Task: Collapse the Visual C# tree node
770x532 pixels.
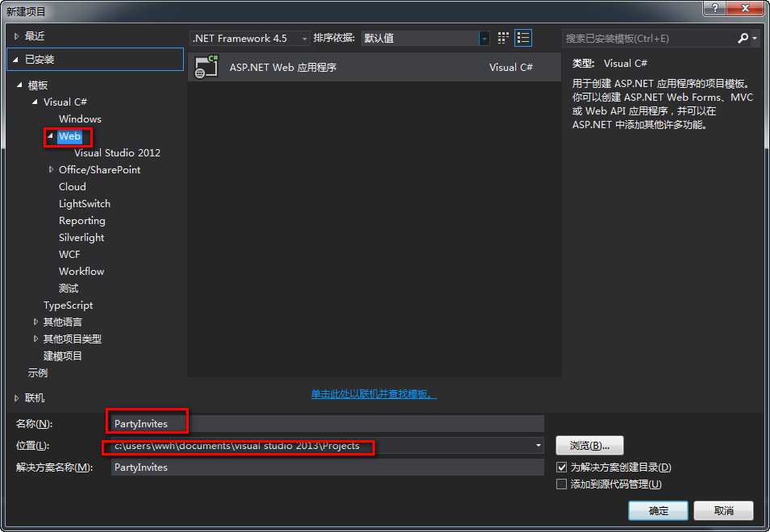Action: 35,102
